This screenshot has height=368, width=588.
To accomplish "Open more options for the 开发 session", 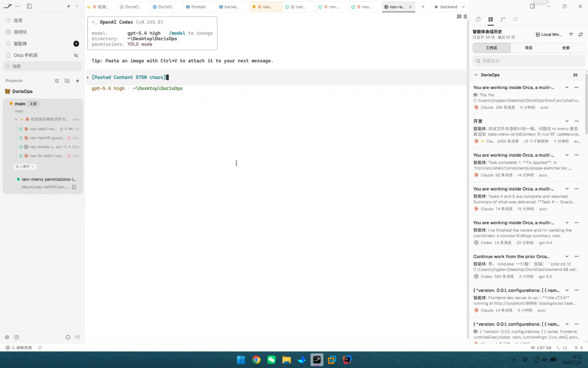I will pos(577,121).
